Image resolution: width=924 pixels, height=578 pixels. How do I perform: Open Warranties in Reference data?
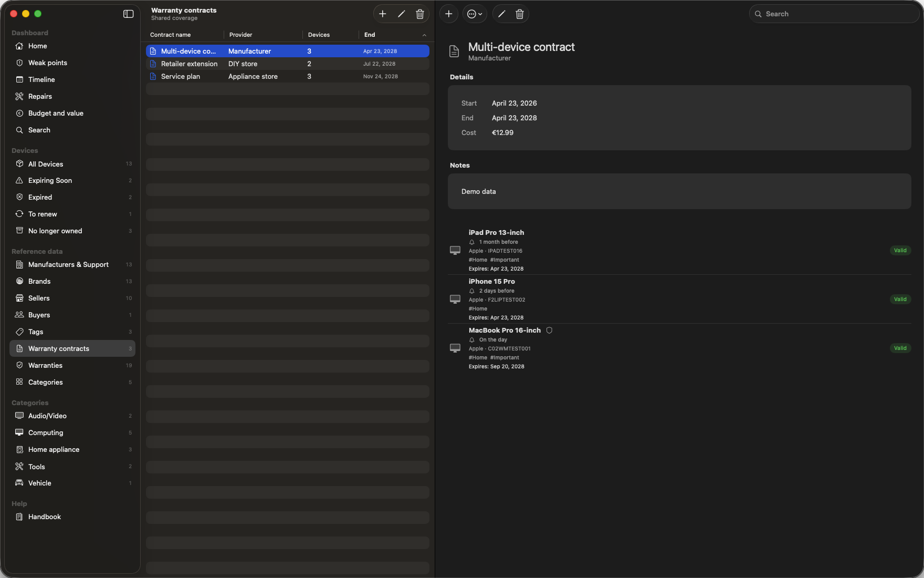[72, 366]
